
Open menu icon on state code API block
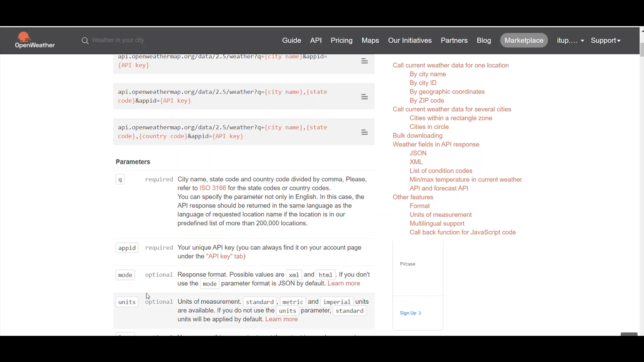[x=365, y=97]
